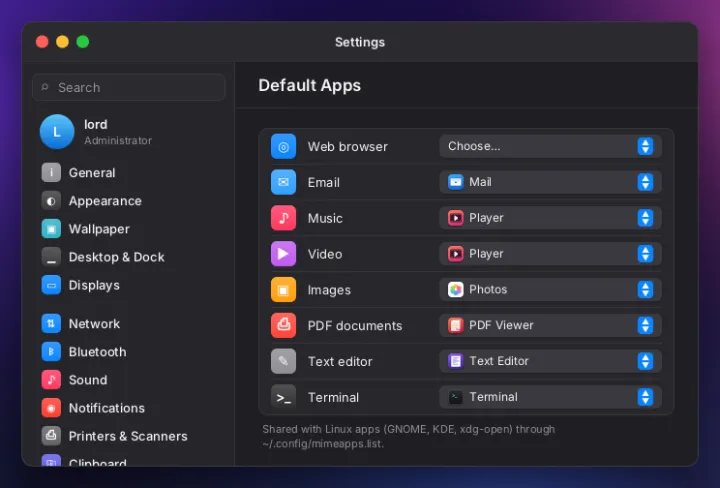Click the Terminal prompt row icon
The width and height of the screenshot is (720, 488).
283,397
